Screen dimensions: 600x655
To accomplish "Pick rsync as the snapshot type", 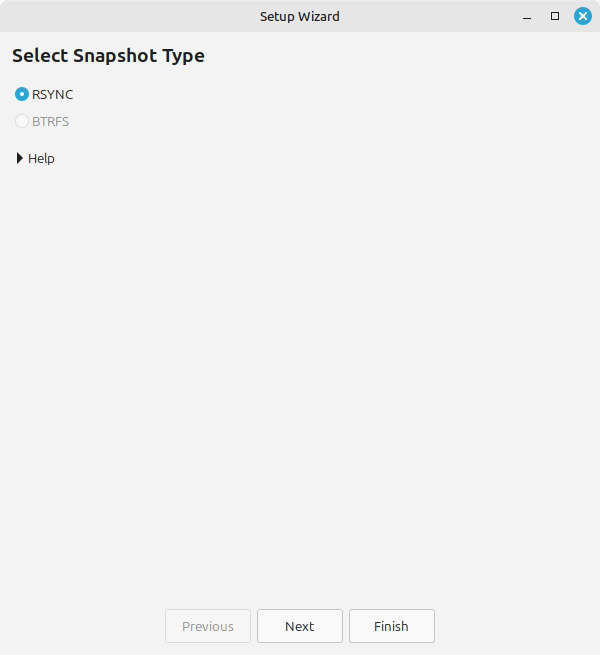I will click(22, 95).
